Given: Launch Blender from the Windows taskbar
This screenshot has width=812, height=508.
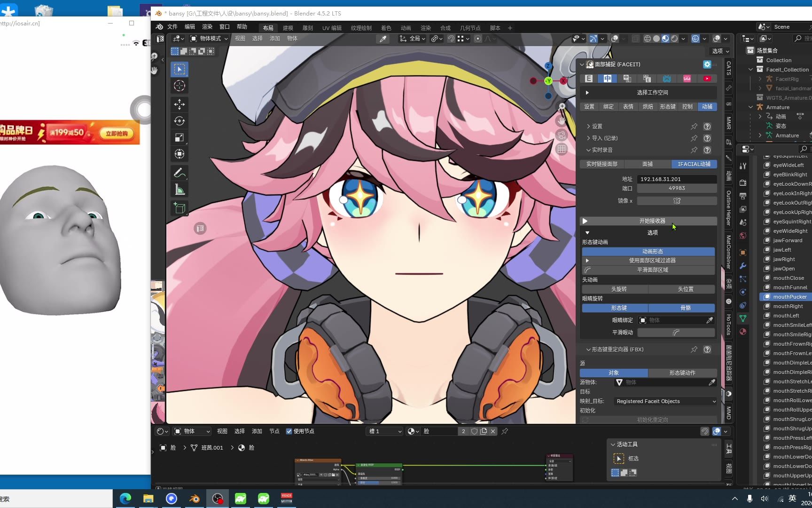Looking at the screenshot, I should pyautogui.click(x=194, y=499).
